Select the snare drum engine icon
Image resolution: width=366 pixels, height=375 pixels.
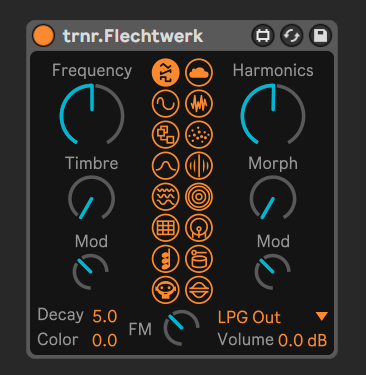tap(199, 259)
